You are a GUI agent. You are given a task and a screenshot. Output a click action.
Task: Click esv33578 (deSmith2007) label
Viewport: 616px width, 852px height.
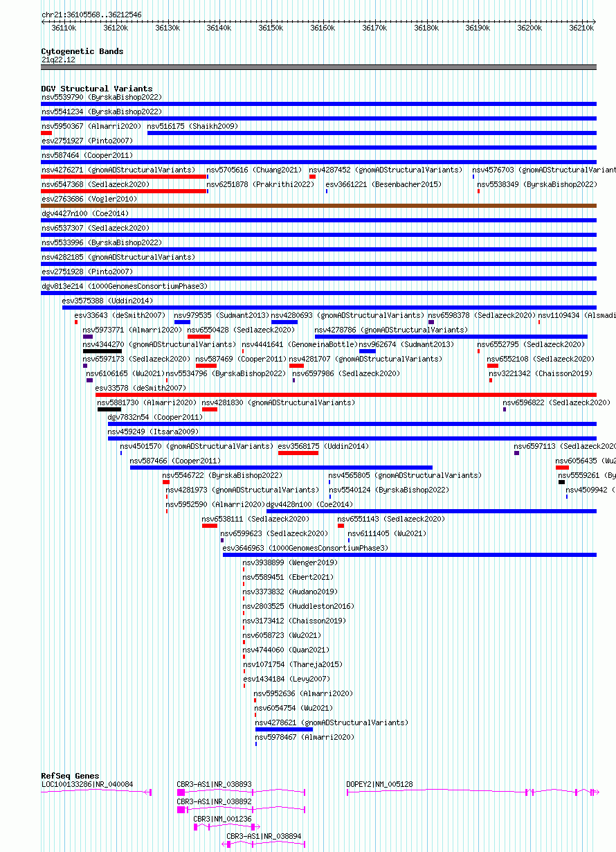click(x=141, y=388)
